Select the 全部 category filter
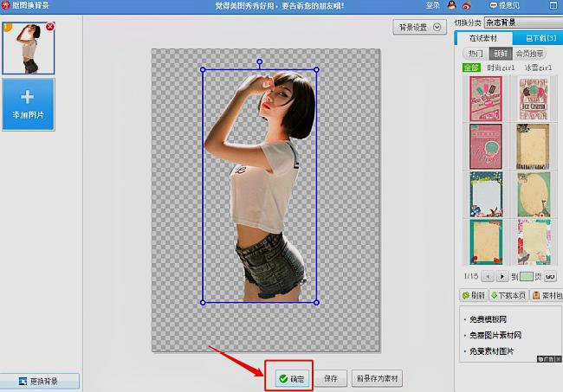This screenshot has height=392, width=563. [x=471, y=67]
